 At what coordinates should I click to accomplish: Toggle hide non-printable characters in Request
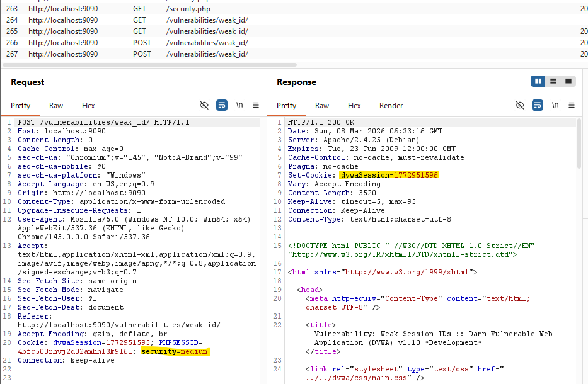204,105
